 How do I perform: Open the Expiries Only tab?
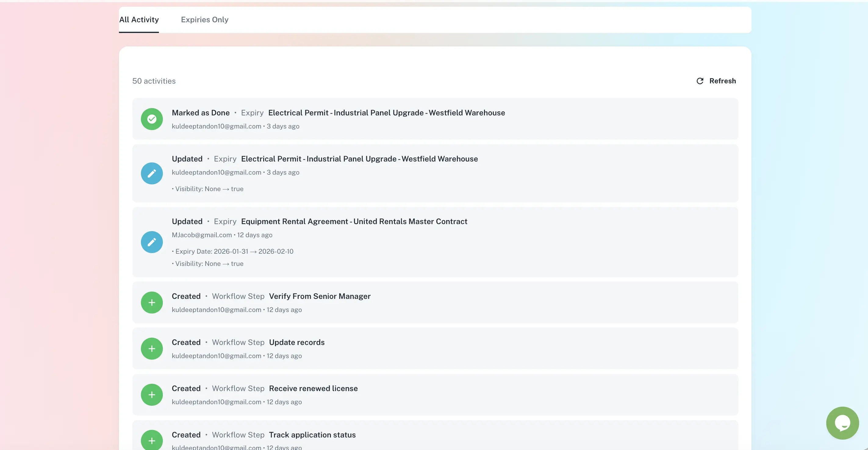(205, 20)
